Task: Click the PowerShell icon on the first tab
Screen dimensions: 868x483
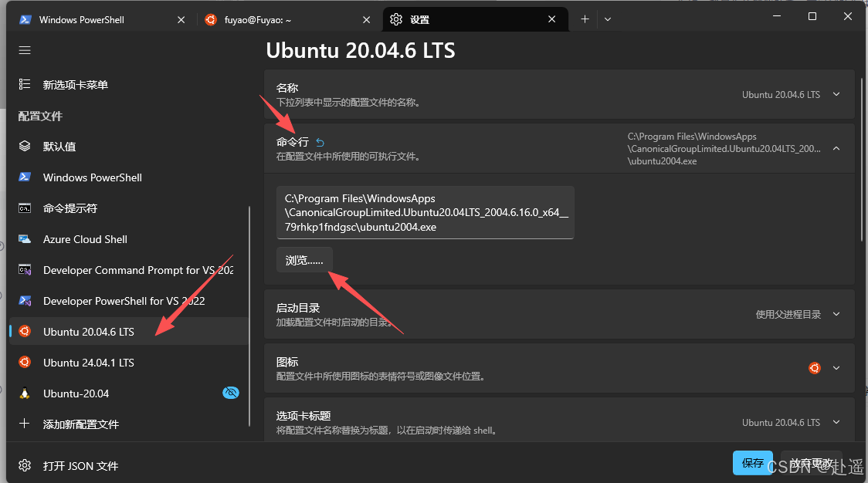Action: 25,20
